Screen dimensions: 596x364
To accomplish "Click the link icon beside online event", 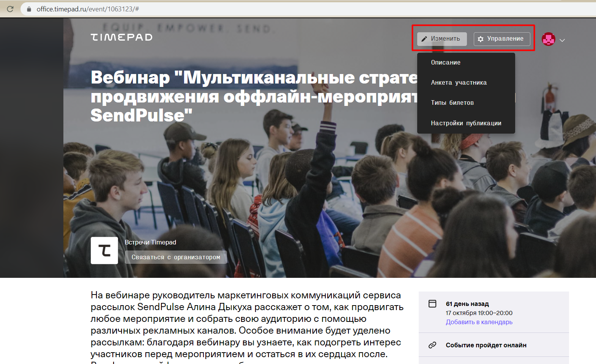I will 432,345.
